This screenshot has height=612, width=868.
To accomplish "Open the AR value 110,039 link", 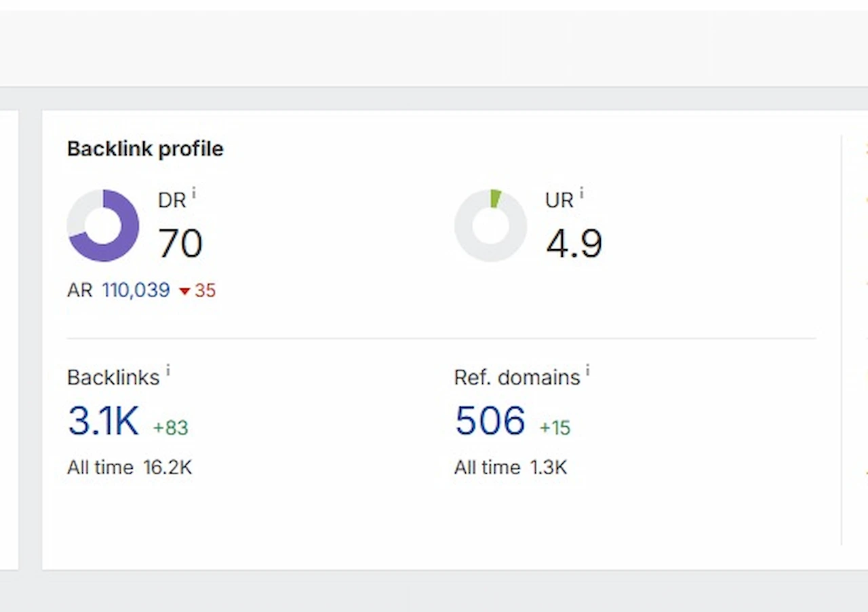I will pyautogui.click(x=136, y=290).
